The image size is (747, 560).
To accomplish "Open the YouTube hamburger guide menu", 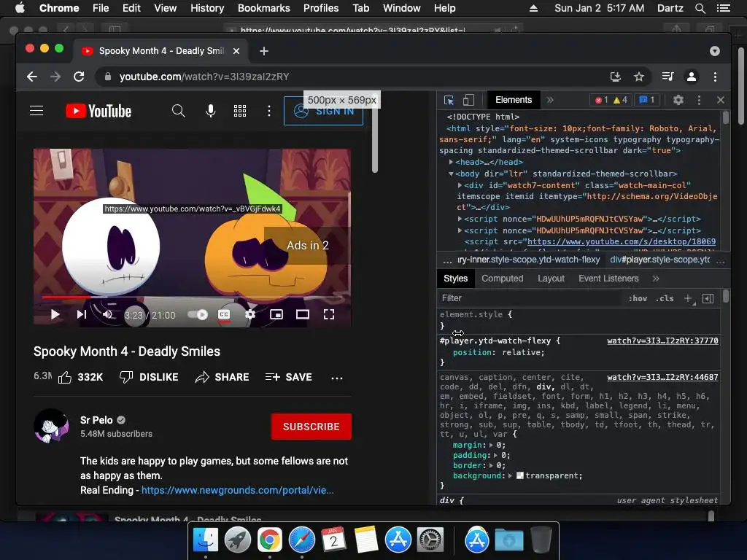I will click(x=36, y=111).
